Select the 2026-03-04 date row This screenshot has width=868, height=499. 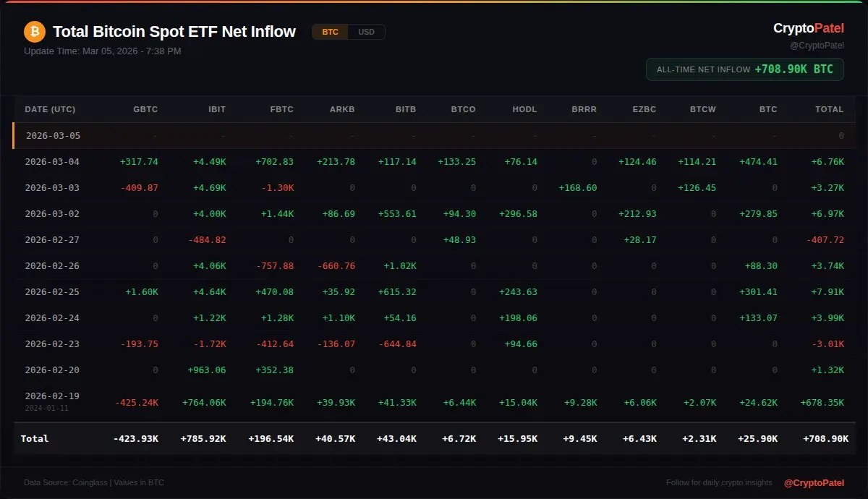(52, 161)
